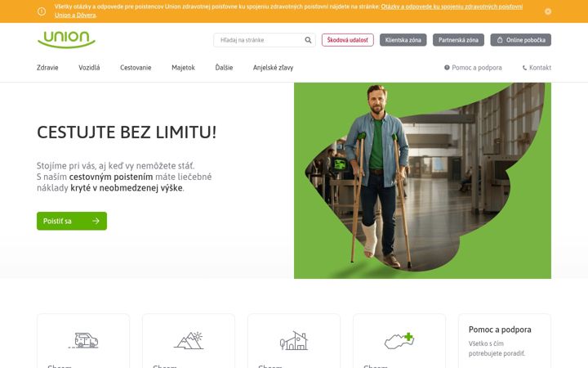Open Partnerská zóna
The height and width of the screenshot is (368, 588).
point(458,40)
